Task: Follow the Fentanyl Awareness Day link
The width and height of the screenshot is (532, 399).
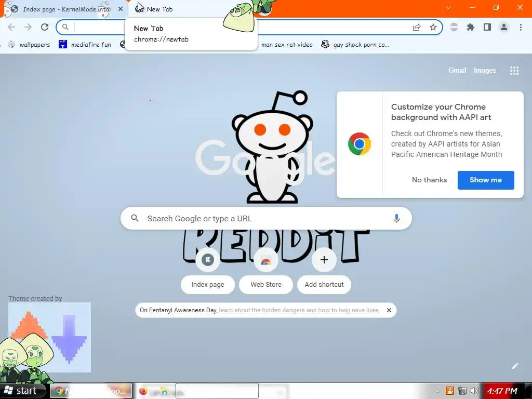Action: [299, 310]
